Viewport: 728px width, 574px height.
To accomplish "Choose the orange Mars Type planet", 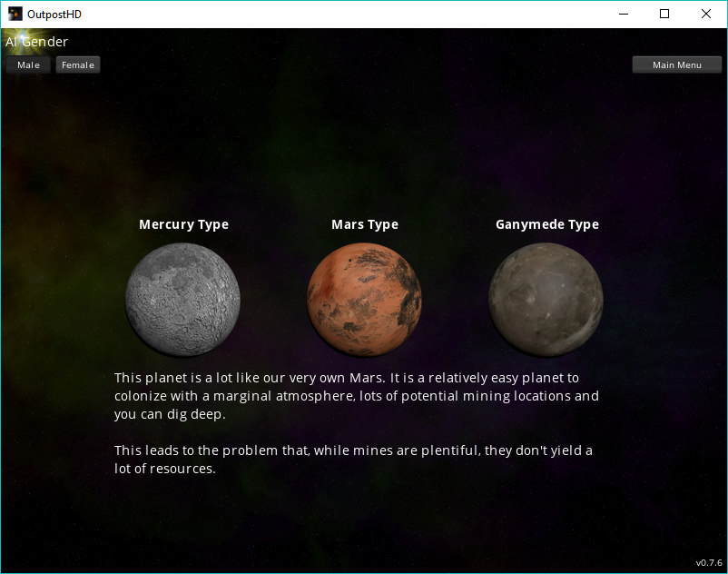I will [x=365, y=300].
